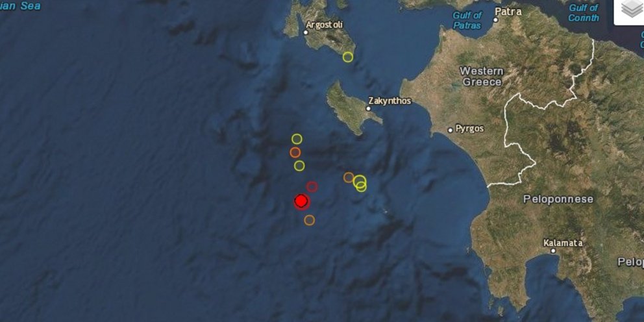644x322 pixels.
Task: Click the Western Greece region label
Action: pos(482,77)
